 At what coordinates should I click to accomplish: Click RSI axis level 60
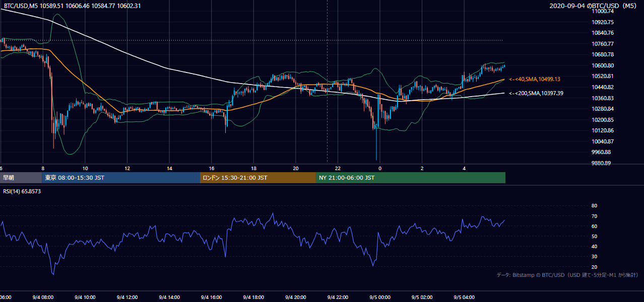594,226
